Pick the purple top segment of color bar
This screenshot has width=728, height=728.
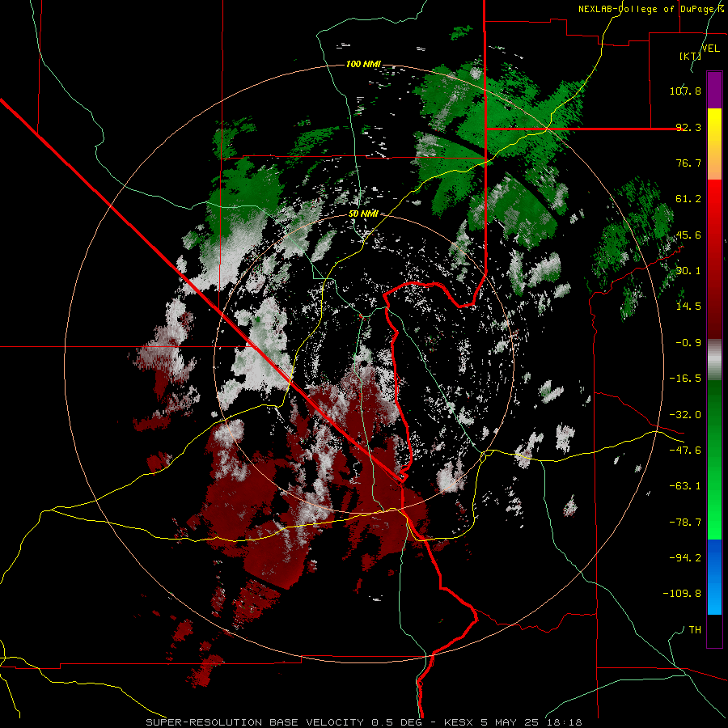coord(714,90)
